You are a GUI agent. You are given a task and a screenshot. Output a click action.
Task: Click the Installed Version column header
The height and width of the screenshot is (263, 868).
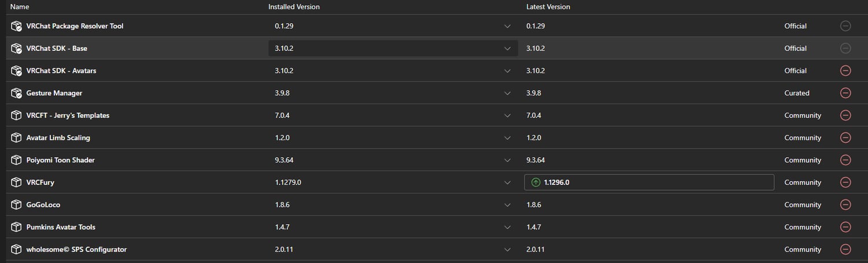[294, 7]
